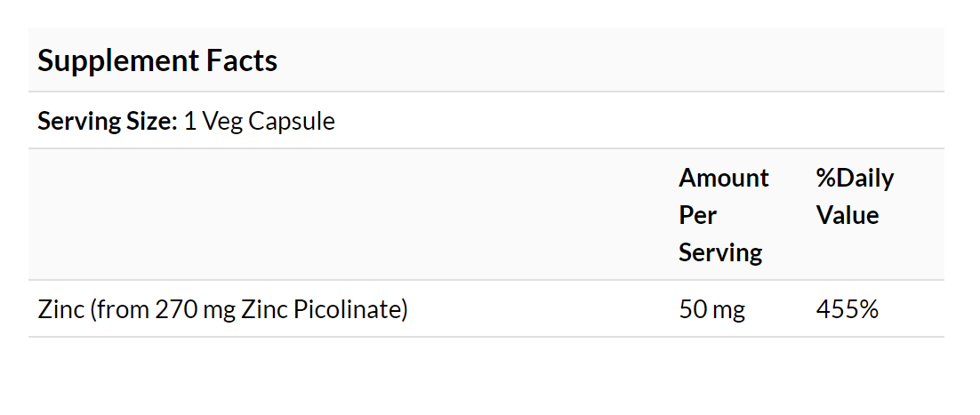This screenshot has width=980, height=415.
Task: Click the bold word Serving in the column header
Action: point(720,253)
